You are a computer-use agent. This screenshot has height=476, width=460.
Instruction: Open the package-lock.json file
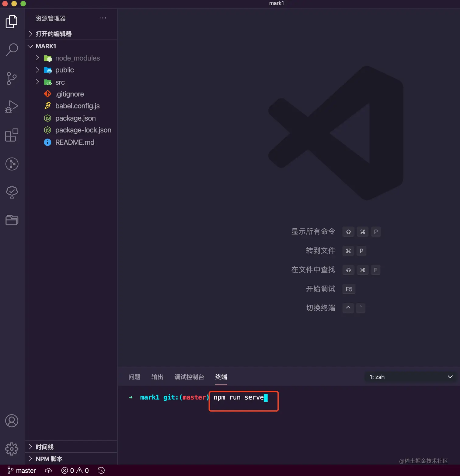[83, 130]
